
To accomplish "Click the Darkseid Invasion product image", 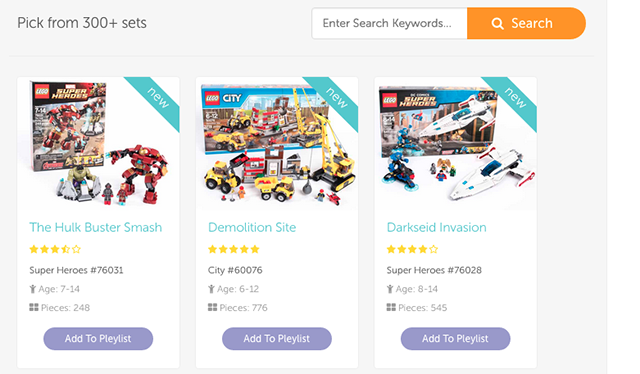I will point(456,143).
